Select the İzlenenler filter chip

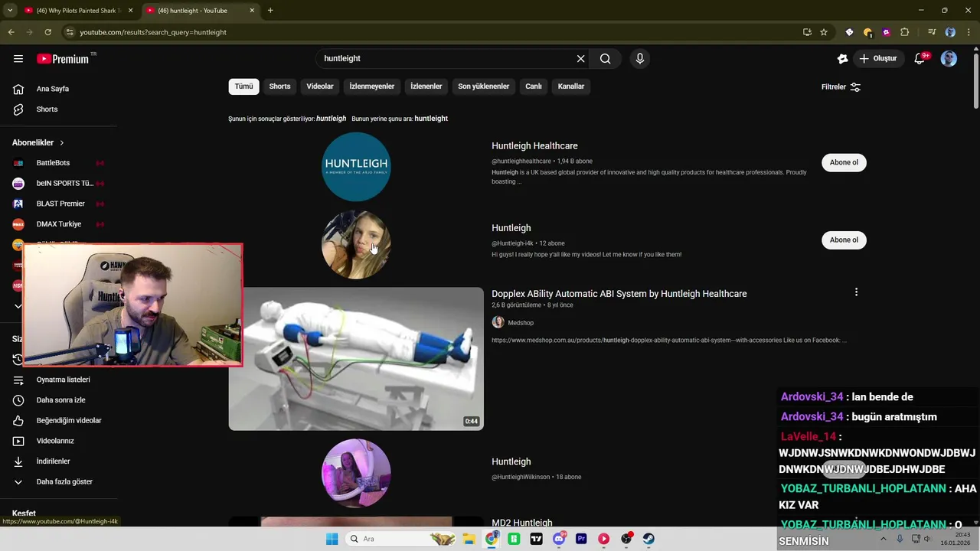[426, 86]
